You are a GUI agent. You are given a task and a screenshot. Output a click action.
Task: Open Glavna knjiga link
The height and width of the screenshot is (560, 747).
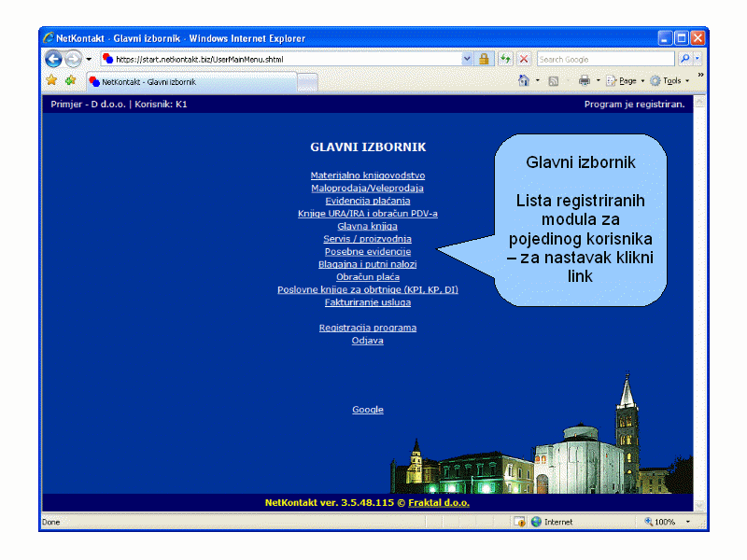pyautogui.click(x=367, y=226)
